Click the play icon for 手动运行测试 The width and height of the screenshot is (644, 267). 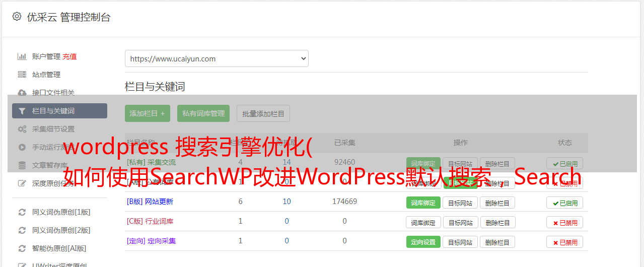click(22, 147)
